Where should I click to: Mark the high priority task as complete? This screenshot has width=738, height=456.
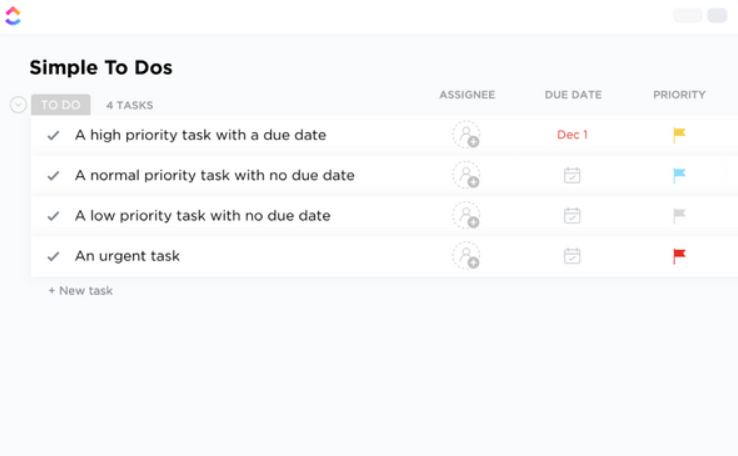[x=54, y=136]
